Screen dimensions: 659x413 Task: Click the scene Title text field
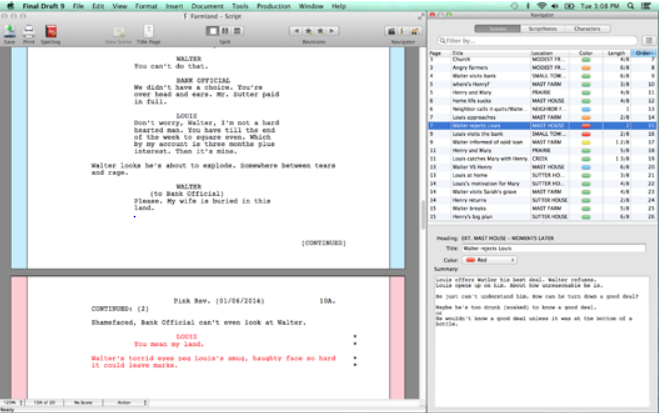click(554, 248)
